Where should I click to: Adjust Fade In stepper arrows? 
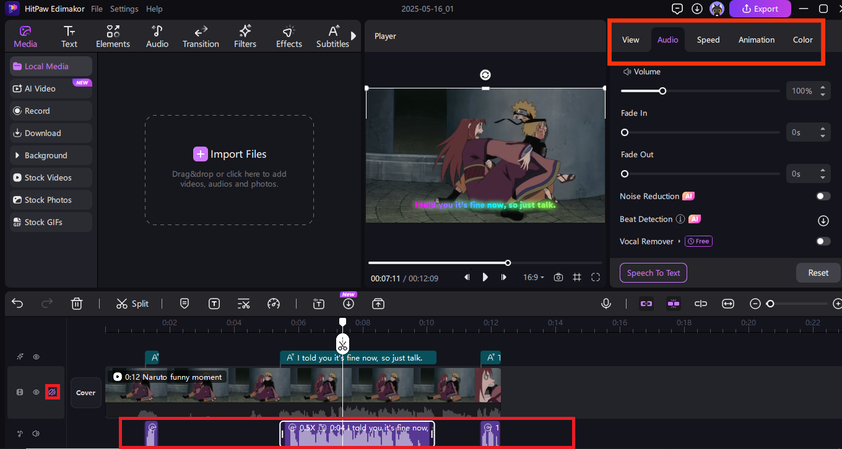coord(823,132)
